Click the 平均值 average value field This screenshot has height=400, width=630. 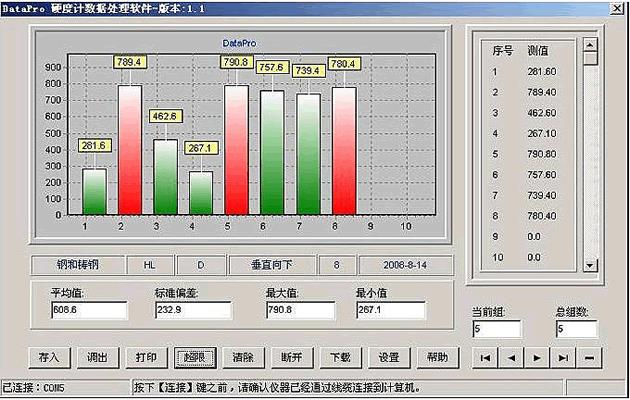[88, 310]
